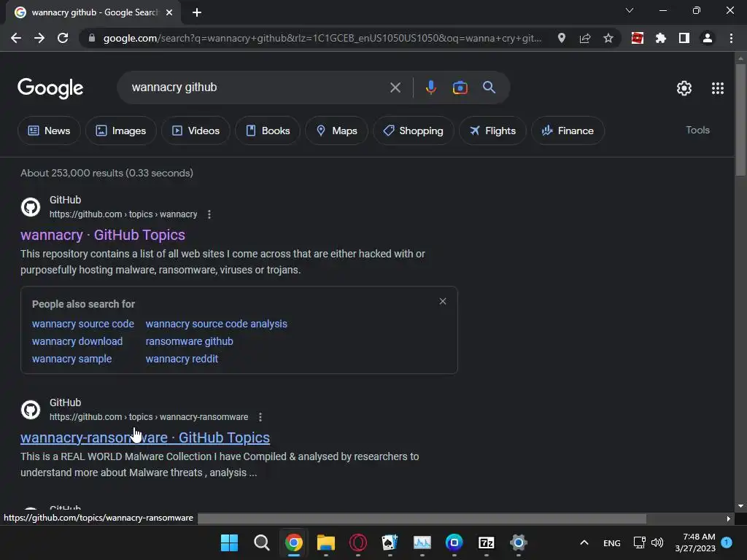
Task: Filter results by Finance
Action: 568,131
